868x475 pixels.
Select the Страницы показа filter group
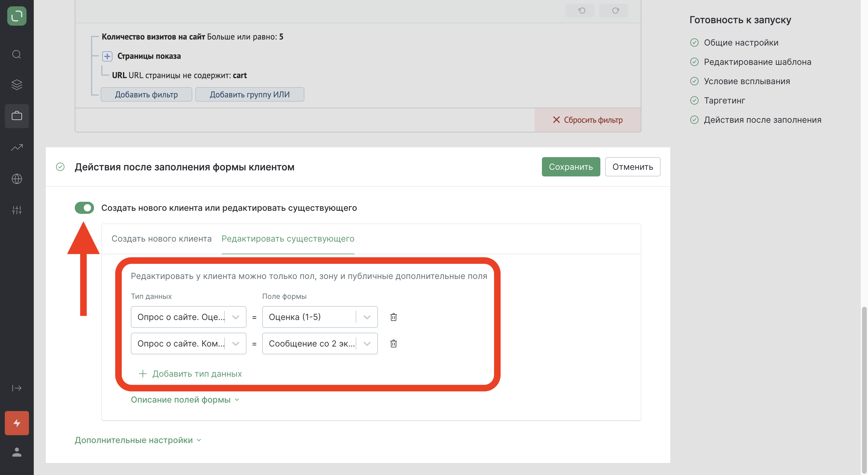tap(149, 56)
